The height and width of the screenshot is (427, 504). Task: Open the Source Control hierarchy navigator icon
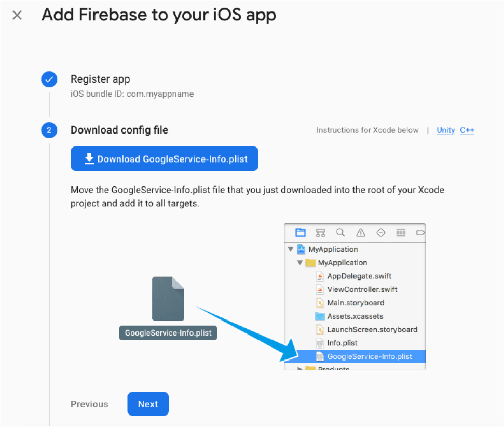(320, 233)
